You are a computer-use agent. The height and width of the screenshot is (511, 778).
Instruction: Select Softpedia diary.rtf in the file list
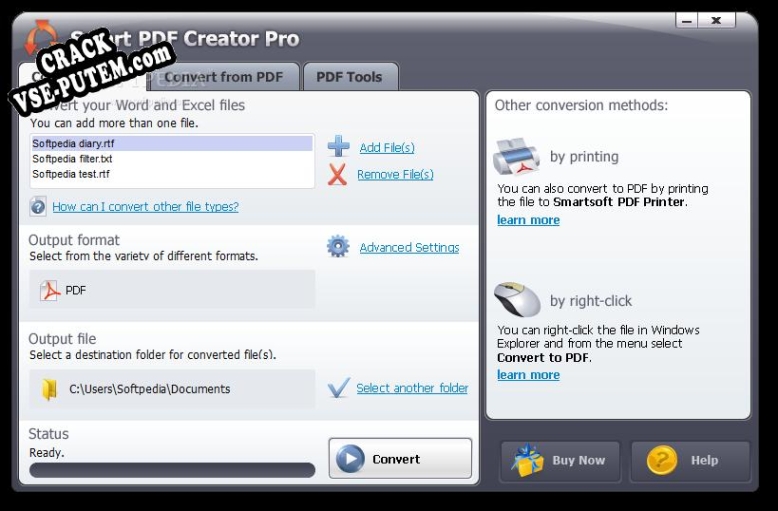click(172, 143)
